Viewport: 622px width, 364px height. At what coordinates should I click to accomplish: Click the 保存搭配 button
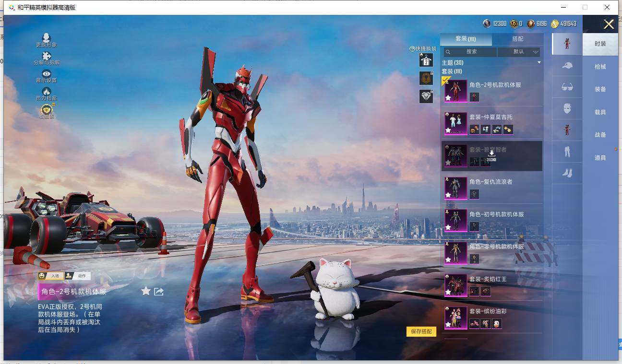click(x=421, y=331)
